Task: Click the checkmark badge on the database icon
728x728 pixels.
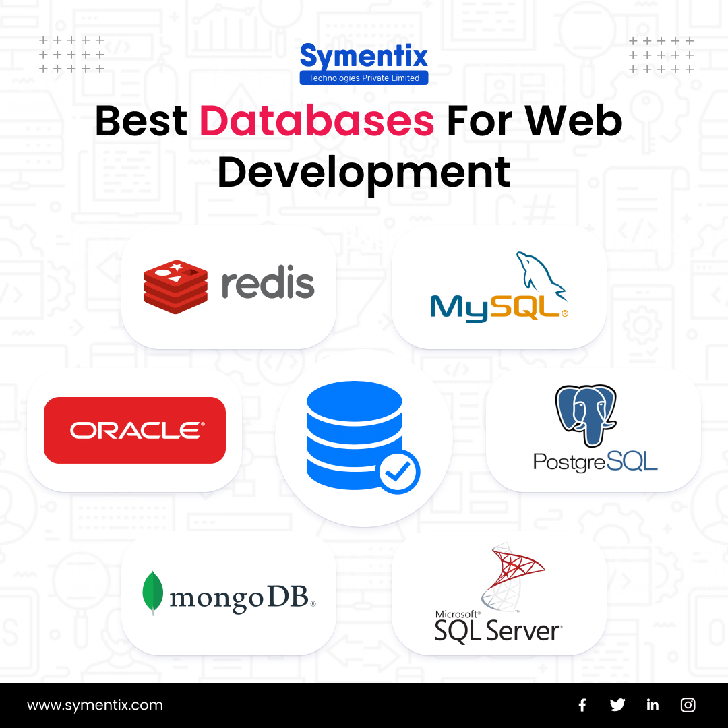Action: pyautogui.click(x=399, y=472)
